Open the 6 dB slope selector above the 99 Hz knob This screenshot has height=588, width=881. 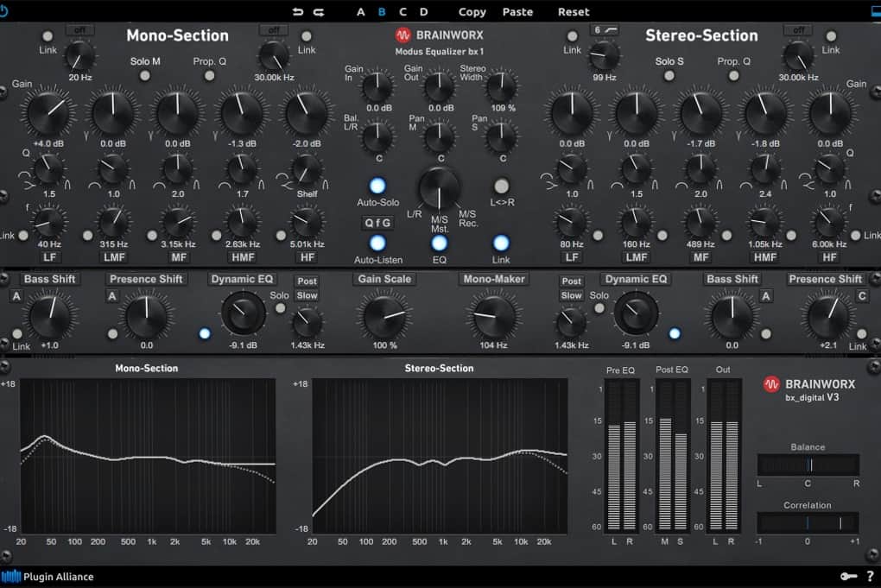604,29
